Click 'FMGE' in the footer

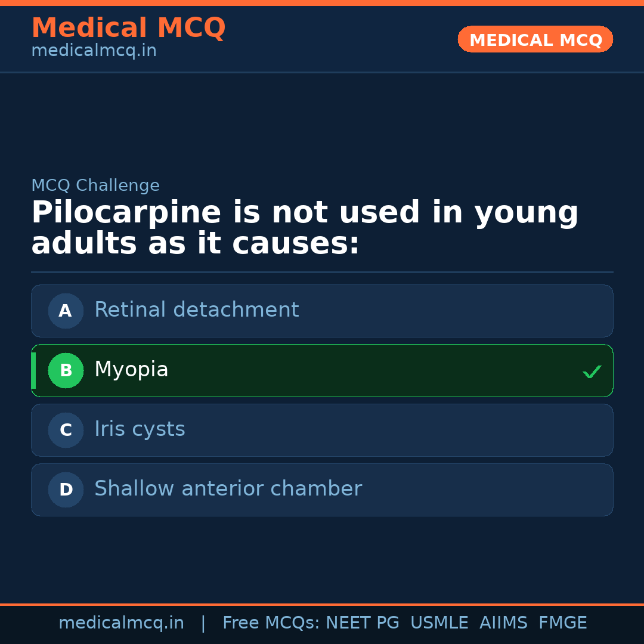pos(562,623)
